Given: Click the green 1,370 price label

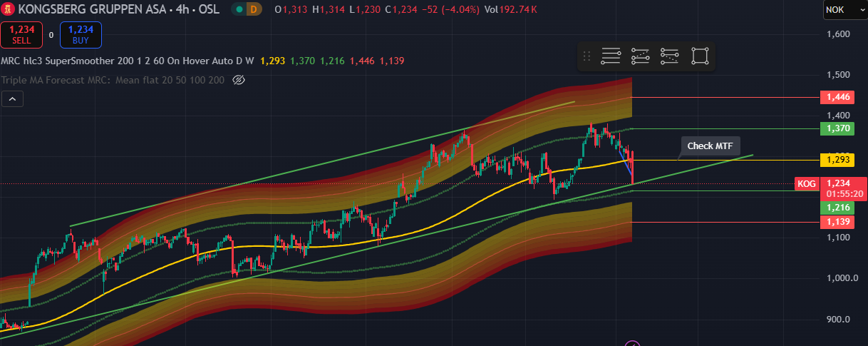Looking at the screenshot, I should pyautogui.click(x=837, y=129).
